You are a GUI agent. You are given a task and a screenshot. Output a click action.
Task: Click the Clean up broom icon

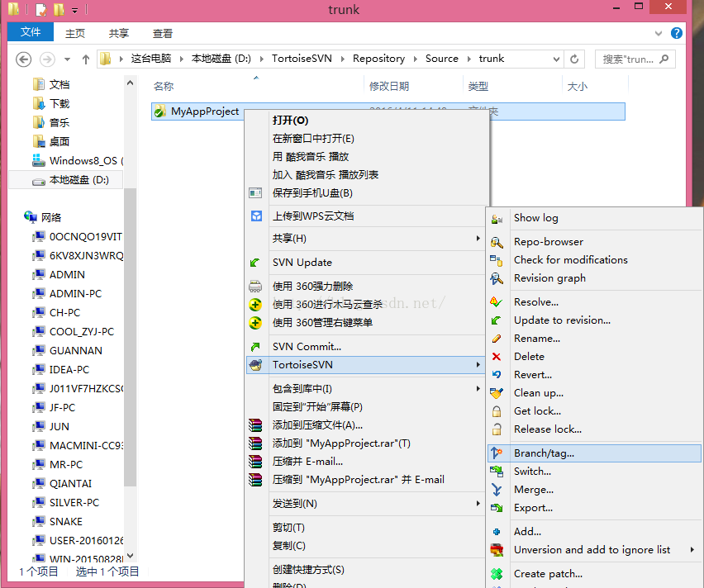click(x=497, y=393)
